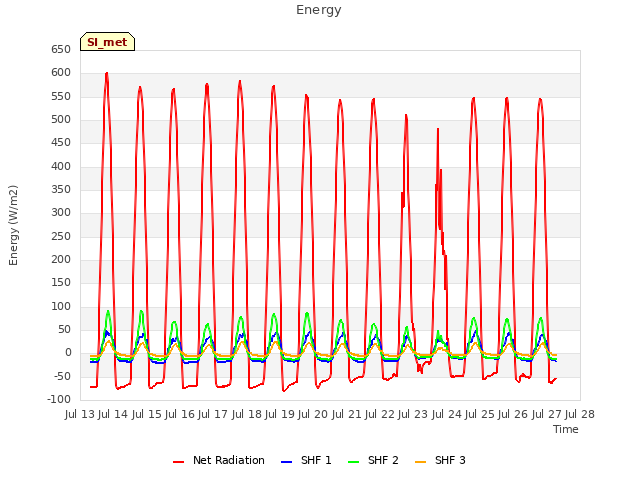
Task: Click the Jul 27 x-axis tick label
Action: pyautogui.click(x=547, y=414)
